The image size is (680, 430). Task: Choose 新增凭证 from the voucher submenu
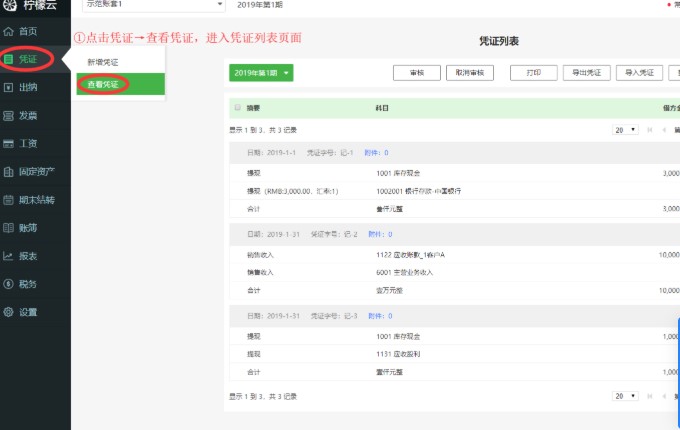click(101, 62)
